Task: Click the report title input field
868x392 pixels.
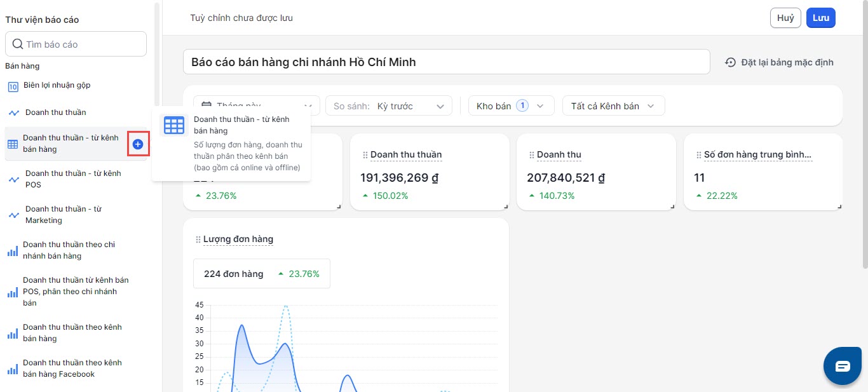Action: [446, 62]
